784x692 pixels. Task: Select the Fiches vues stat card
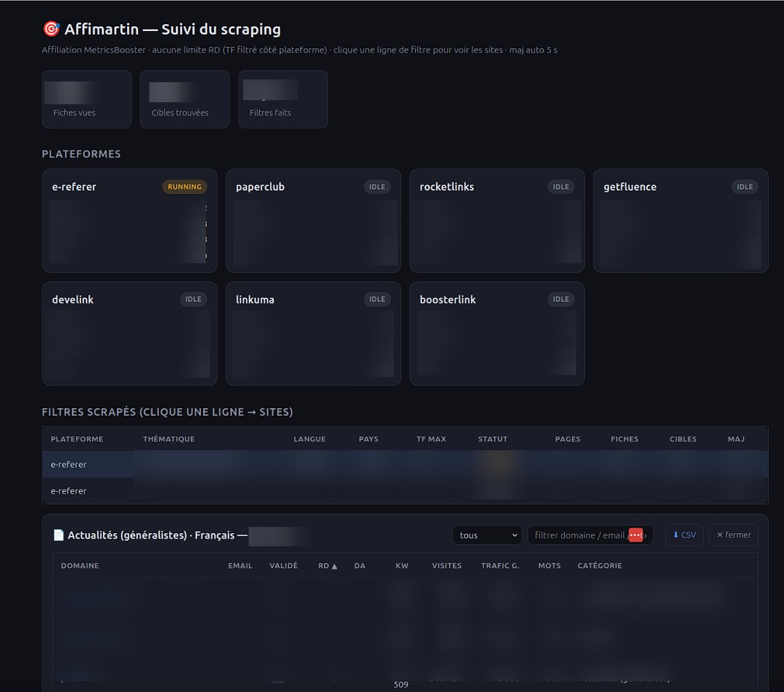click(87, 99)
